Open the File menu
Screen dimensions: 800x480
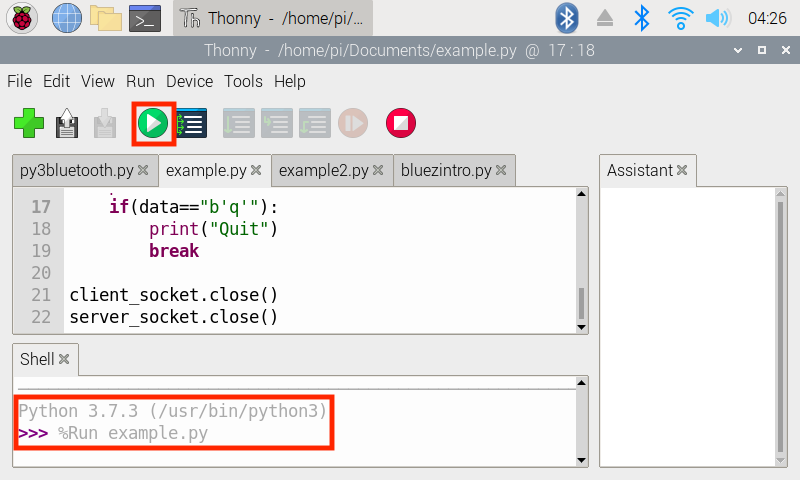pyautogui.click(x=19, y=81)
